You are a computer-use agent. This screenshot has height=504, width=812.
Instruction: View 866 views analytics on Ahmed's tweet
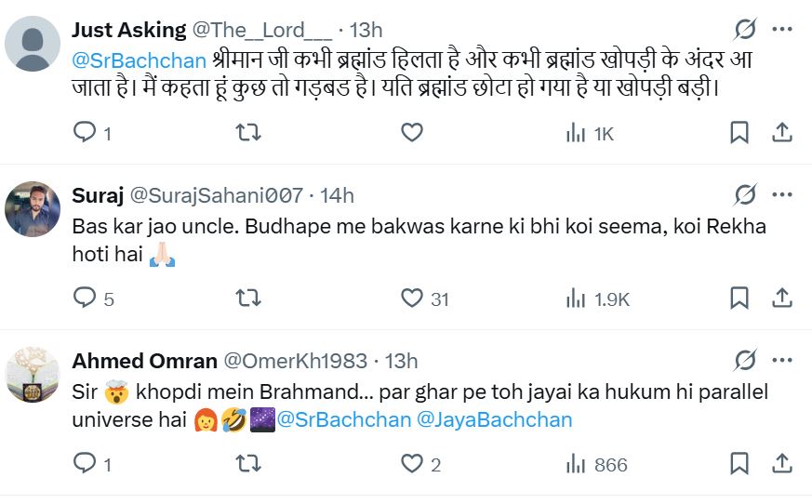[x=596, y=464]
